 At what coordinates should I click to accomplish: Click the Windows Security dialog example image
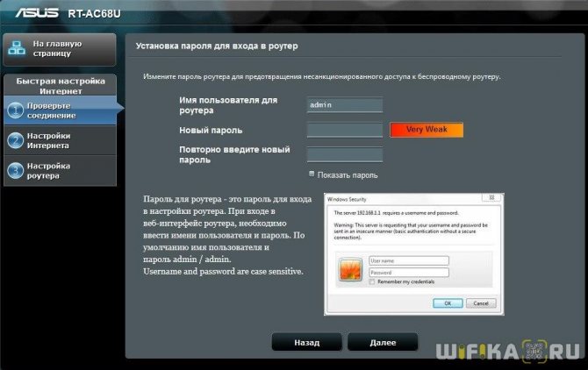(x=414, y=254)
